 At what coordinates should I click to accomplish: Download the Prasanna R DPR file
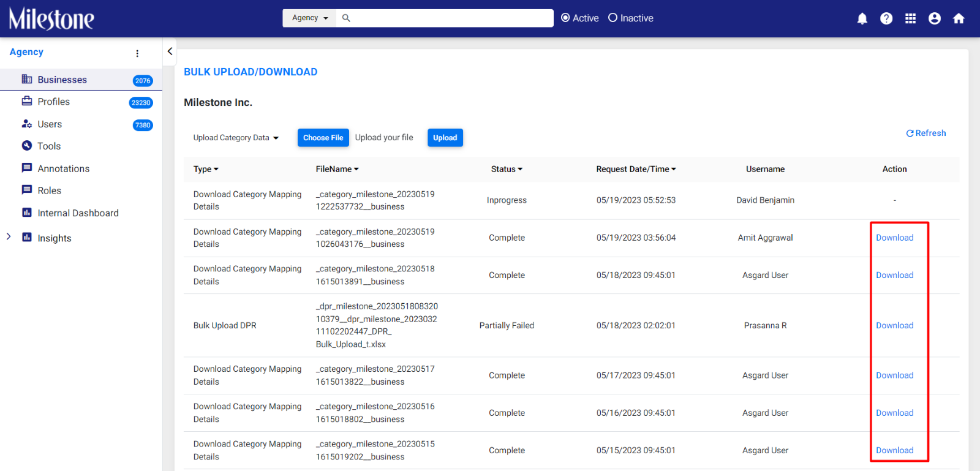pos(894,325)
